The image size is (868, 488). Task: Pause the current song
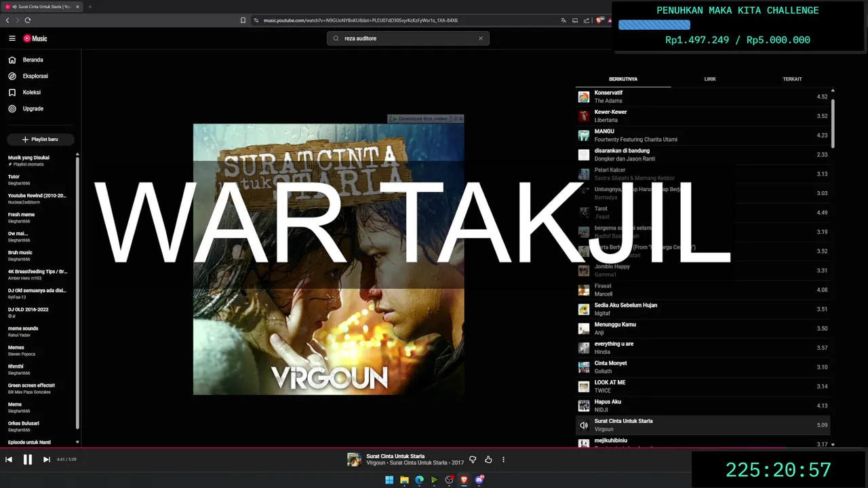point(28,460)
